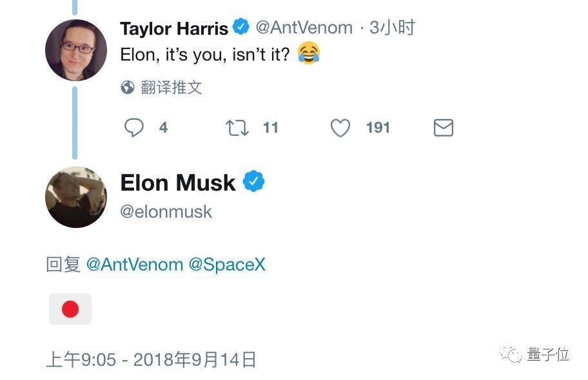Click the @AntVenom handle beside Taylor Harris
Screen dimensions: 588x380
(304, 27)
